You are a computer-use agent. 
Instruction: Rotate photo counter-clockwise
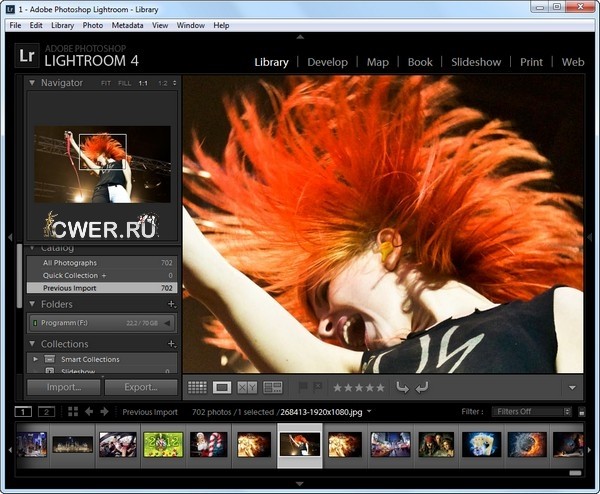[x=402, y=388]
